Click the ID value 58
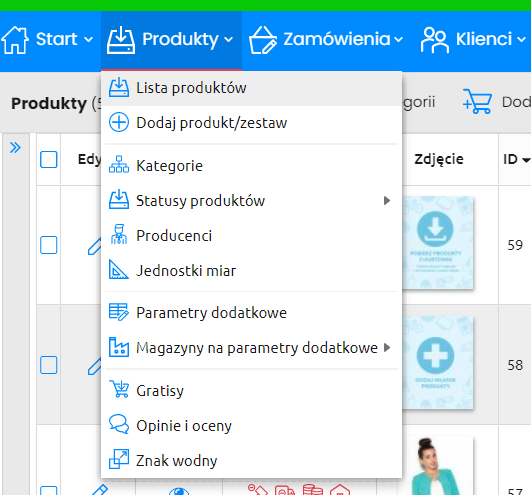 (515, 365)
